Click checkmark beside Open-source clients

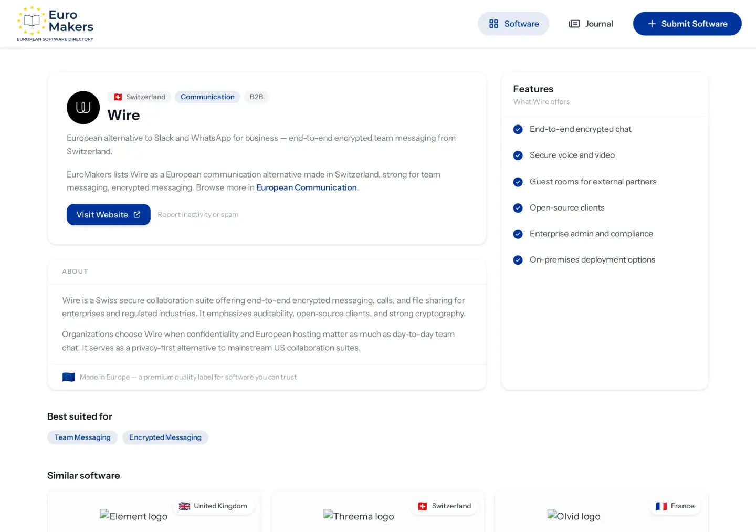[x=518, y=208]
